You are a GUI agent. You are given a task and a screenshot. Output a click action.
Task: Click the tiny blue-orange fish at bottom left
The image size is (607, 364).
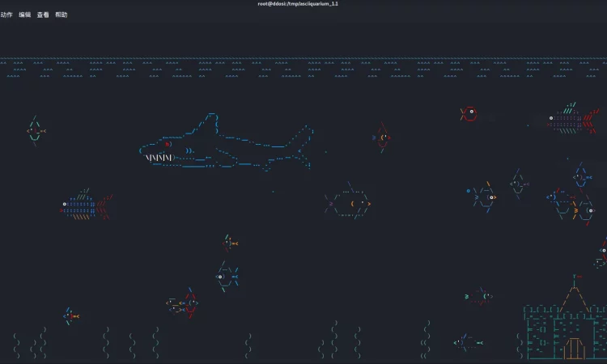70,315
